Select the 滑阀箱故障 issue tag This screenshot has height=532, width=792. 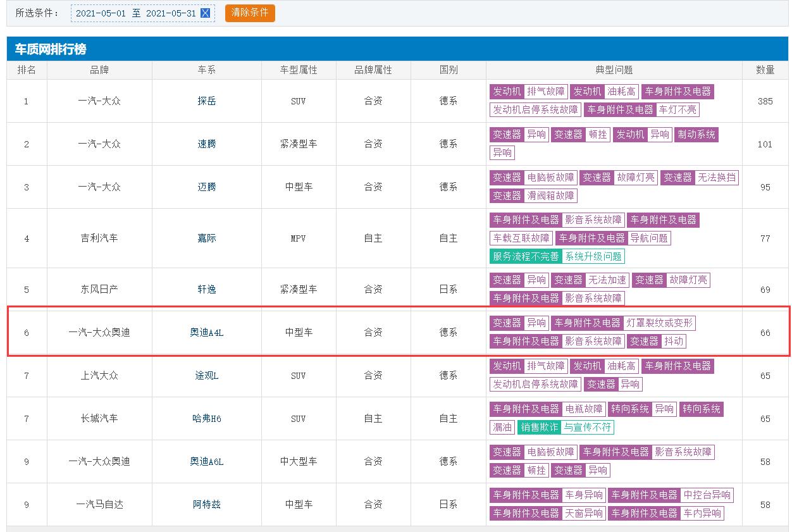pos(550,196)
